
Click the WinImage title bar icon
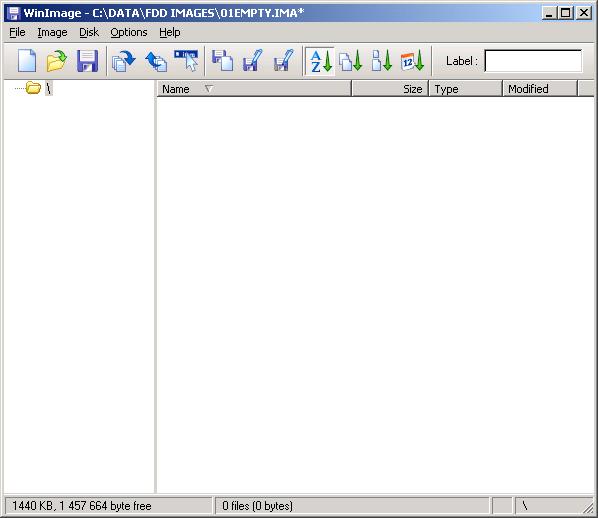(14, 13)
